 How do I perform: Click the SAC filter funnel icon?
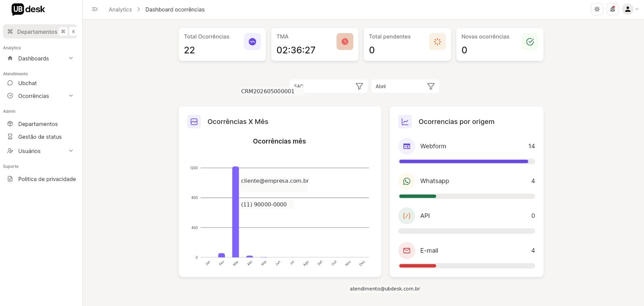(359, 86)
